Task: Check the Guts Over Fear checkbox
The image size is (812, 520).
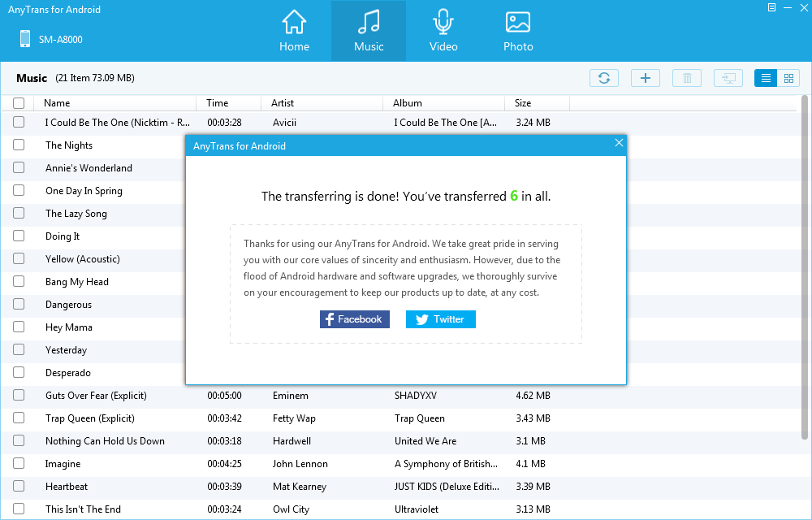Action: tap(19, 396)
